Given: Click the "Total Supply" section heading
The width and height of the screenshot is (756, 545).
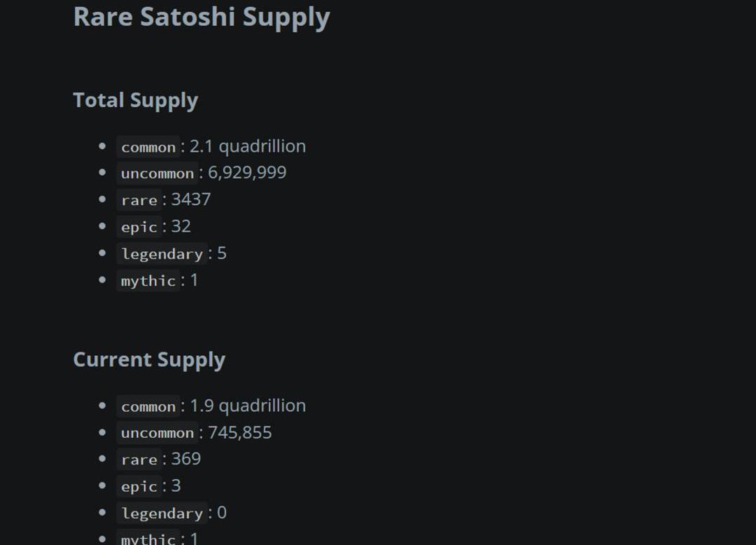Looking at the screenshot, I should click(x=135, y=100).
